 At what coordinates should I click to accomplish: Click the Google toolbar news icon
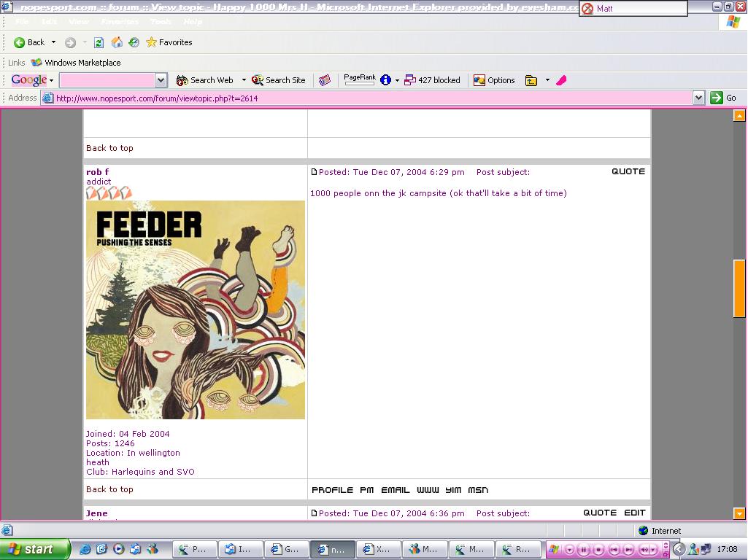[325, 80]
